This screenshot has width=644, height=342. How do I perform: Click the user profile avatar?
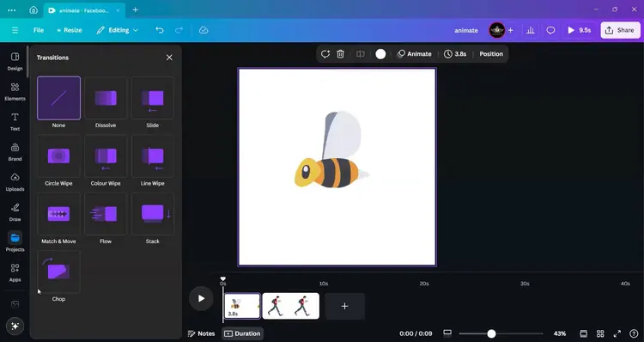(x=497, y=30)
